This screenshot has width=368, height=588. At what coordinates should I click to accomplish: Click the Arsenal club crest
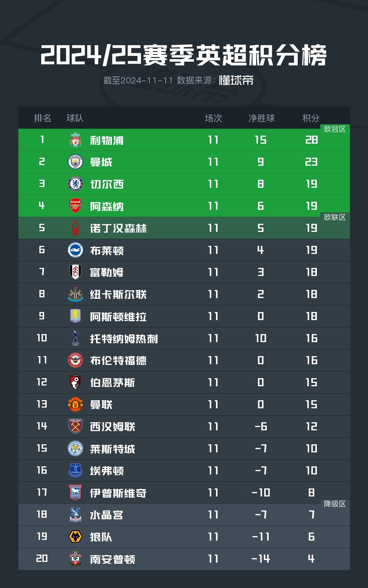pos(75,206)
